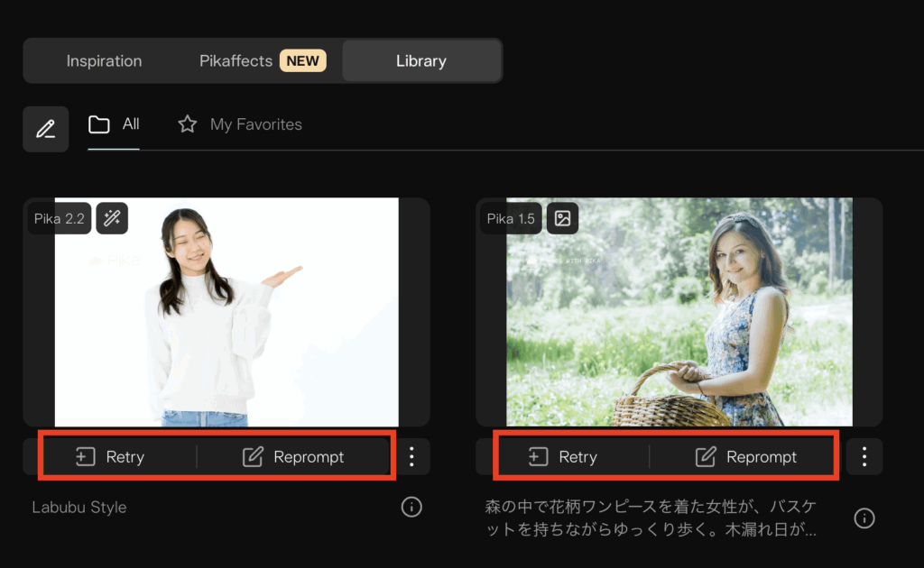Open three-dot menu for Labubu Style video

point(411,457)
